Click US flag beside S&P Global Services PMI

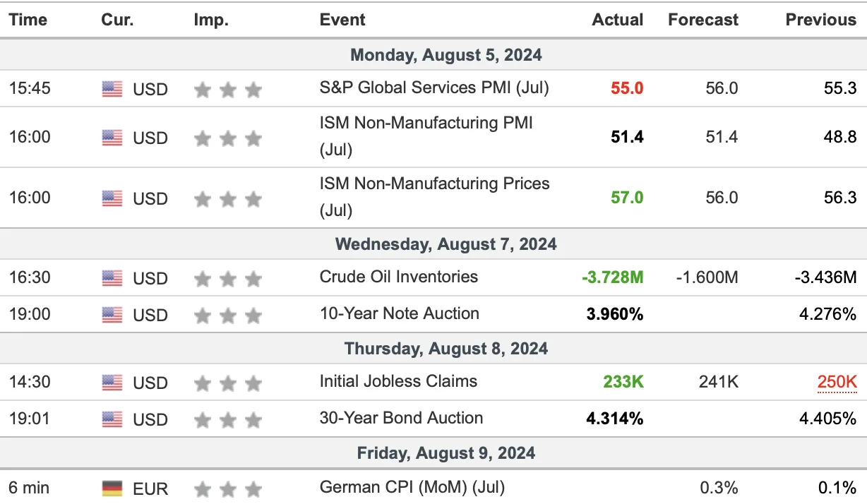click(112, 89)
